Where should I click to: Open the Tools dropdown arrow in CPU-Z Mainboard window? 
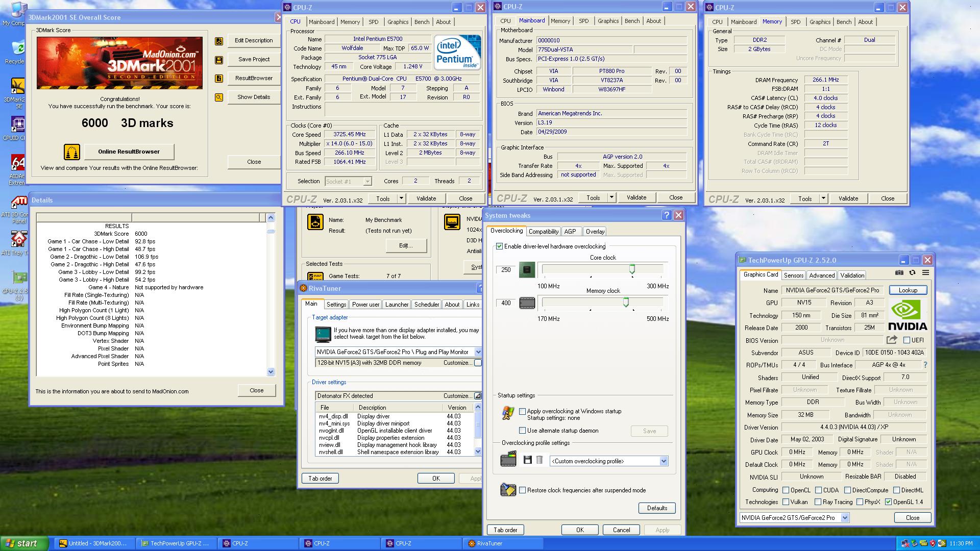(x=611, y=197)
